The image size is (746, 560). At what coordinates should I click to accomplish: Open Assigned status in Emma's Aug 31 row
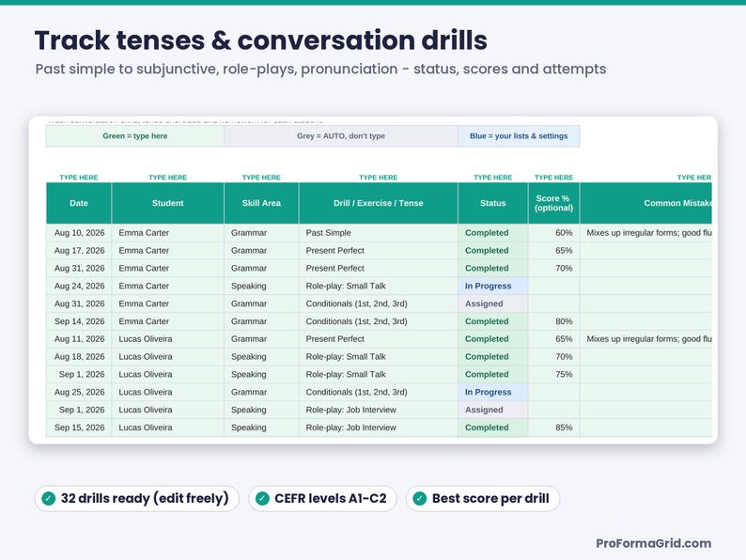pyautogui.click(x=493, y=303)
